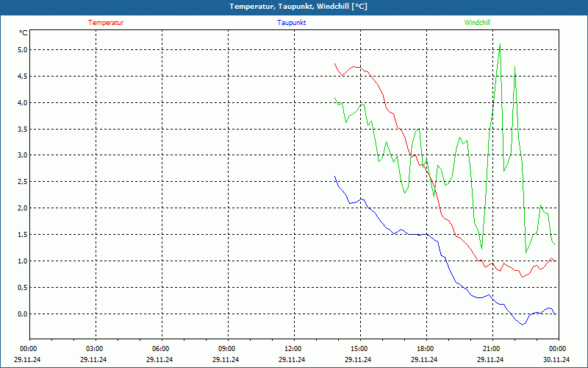The width and height of the screenshot is (588, 368).
Task: Click the 1,0 y-axis value
Action: click(23, 261)
